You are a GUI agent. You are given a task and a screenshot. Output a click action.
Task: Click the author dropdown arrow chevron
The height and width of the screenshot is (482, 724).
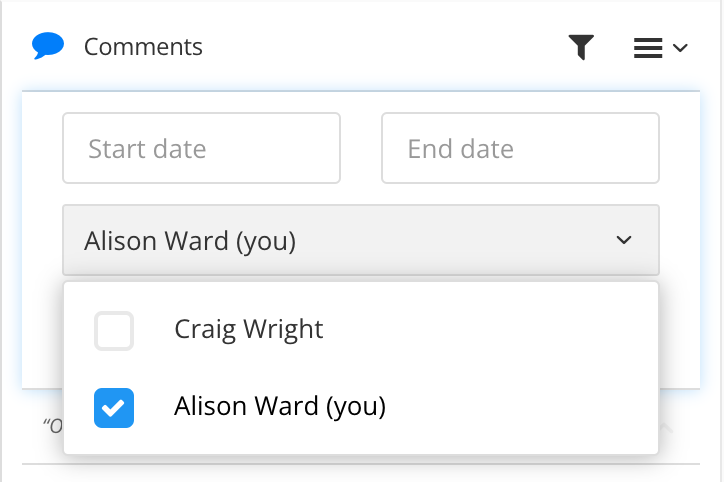pyautogui.click(x=624, y=240)
